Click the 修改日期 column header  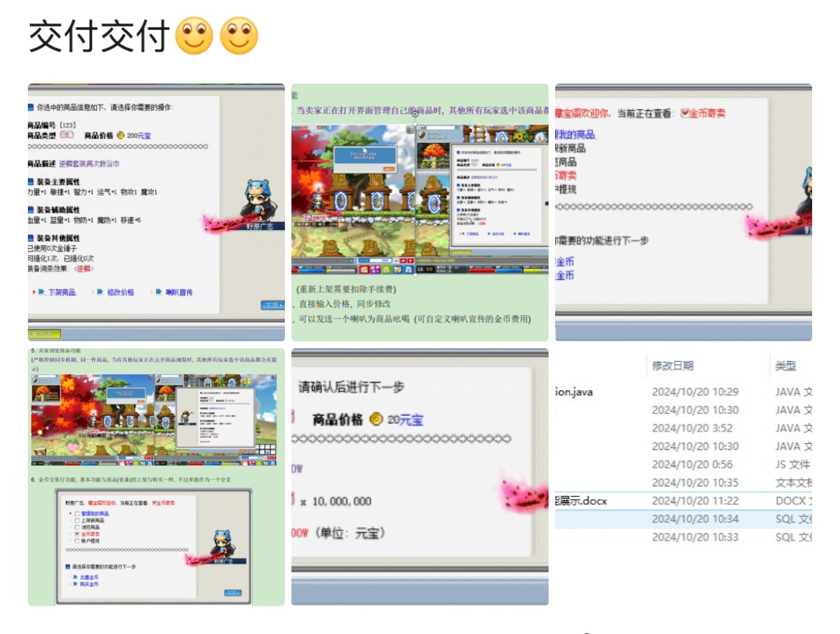coord(673,366)
